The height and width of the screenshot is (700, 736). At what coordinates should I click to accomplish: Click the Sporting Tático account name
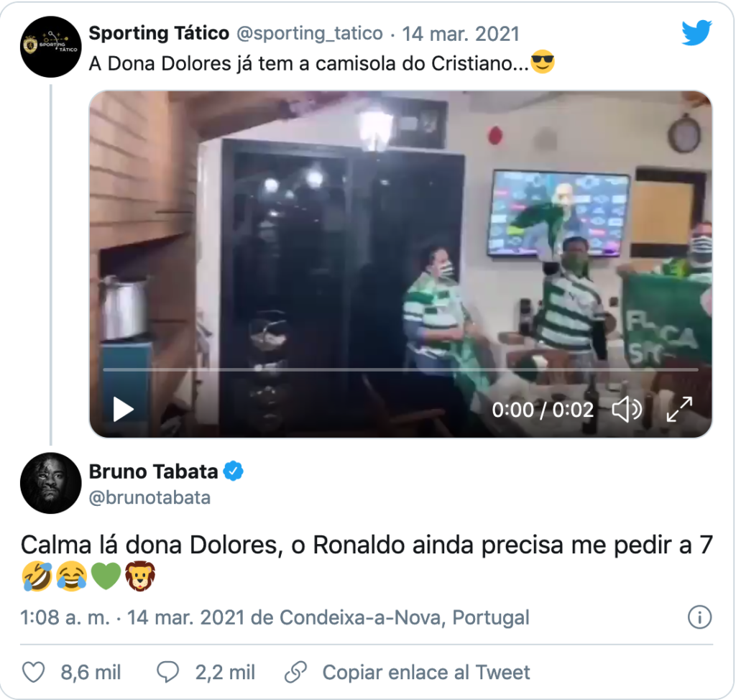click(159, 33)
